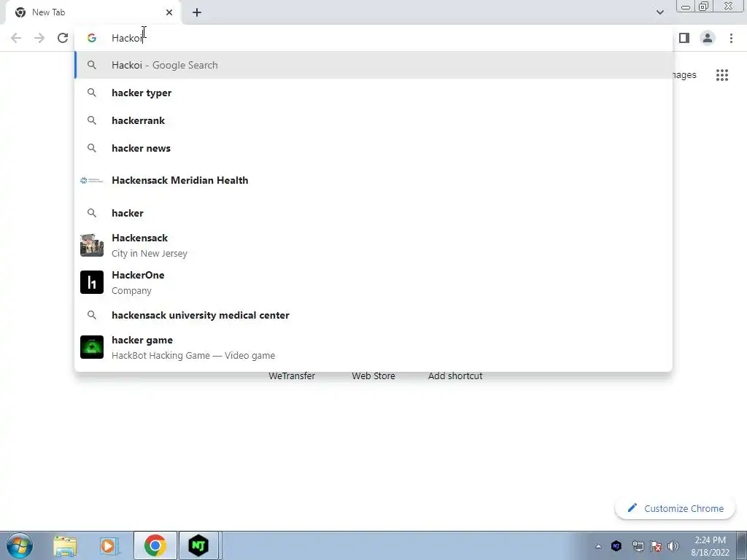
Task: Close the New Tab tab
Action: coord(169,12)
